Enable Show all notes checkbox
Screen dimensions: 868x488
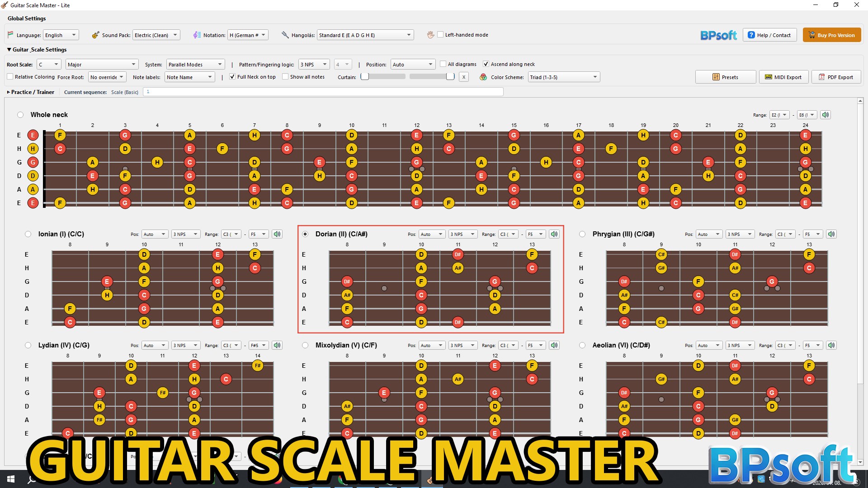(285, 77)
